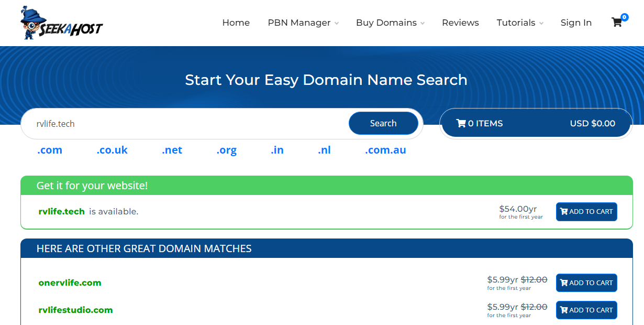Select the .com extension
Viewport: 644px width, 325px height.
point(50,150)
